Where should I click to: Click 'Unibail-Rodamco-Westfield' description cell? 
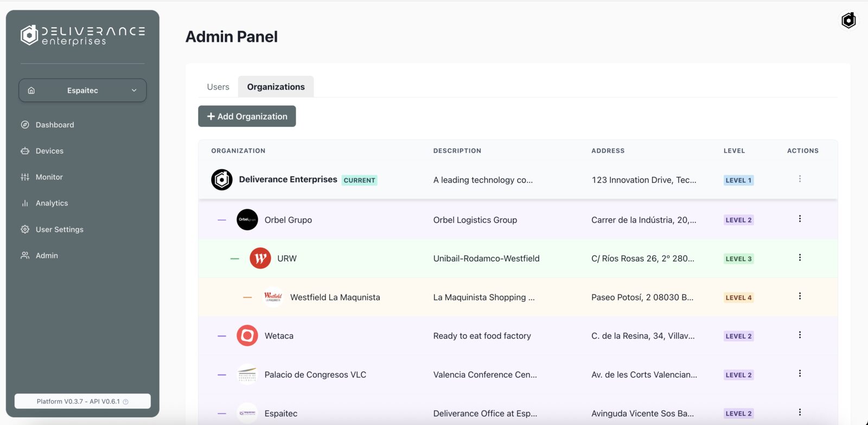pyautogui.click(x=486, y=258)
